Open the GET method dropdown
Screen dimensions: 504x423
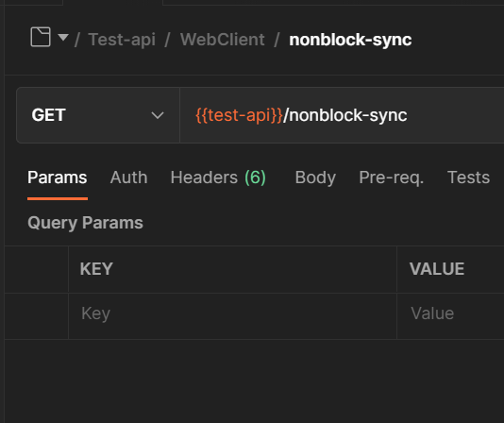coord(98,115)
